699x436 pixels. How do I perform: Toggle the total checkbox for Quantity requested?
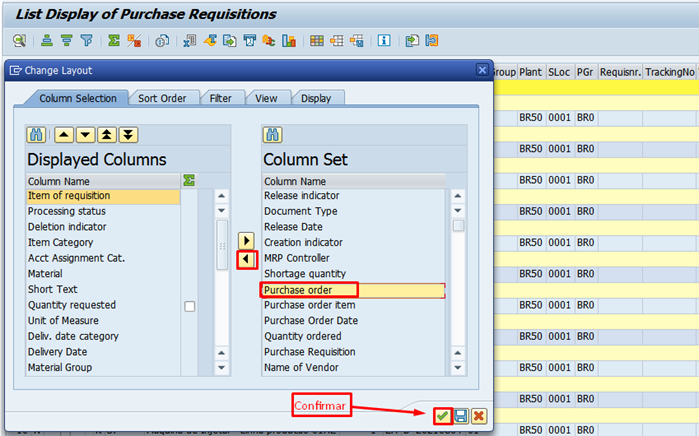(x=190, y=306)
